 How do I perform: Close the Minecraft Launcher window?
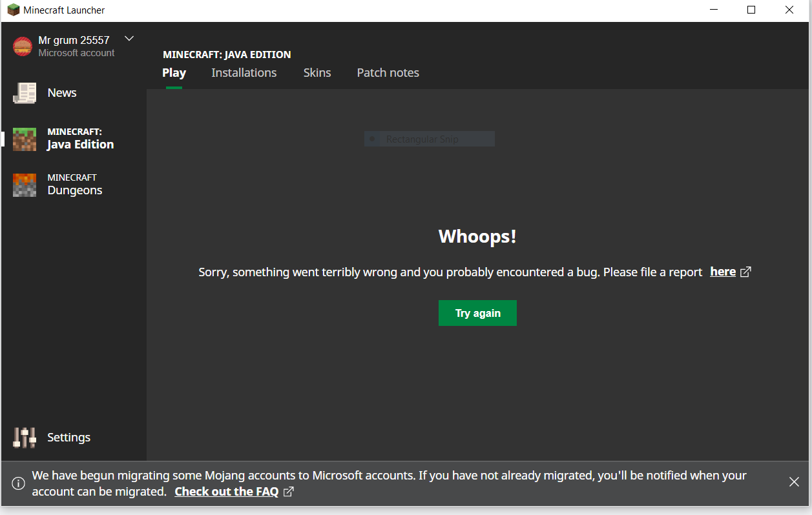click(789, 10)
